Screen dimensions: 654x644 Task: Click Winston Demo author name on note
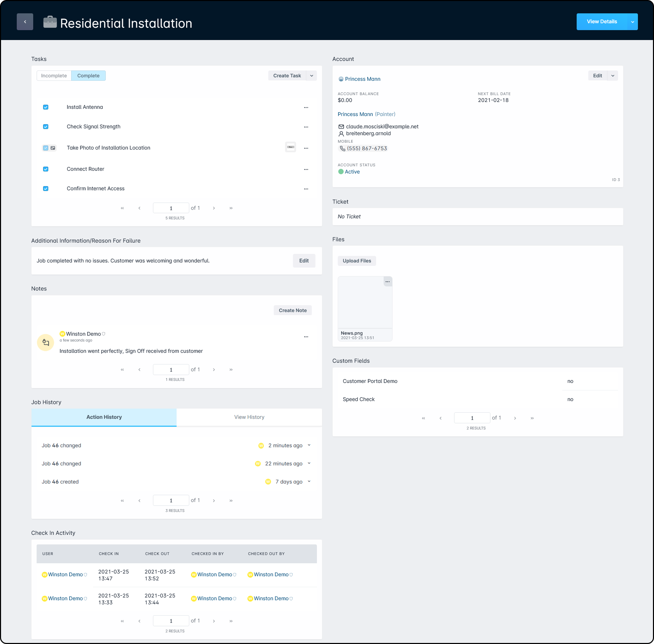(84, 334)
